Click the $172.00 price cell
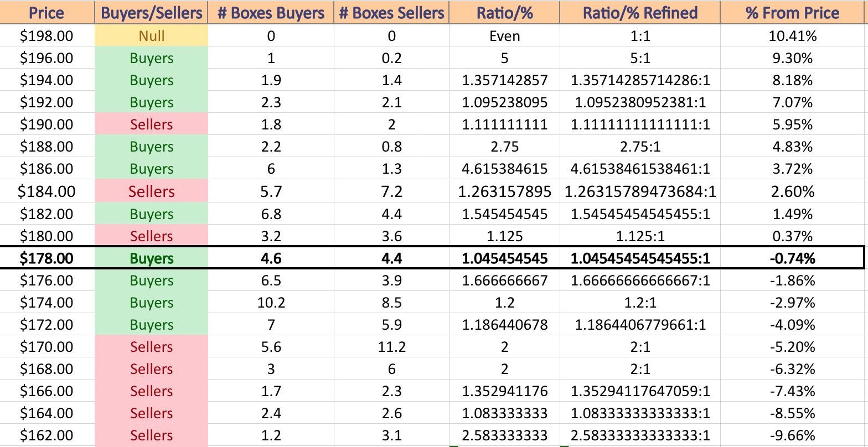The image size is (868, 447). click(x=47, y=325)
